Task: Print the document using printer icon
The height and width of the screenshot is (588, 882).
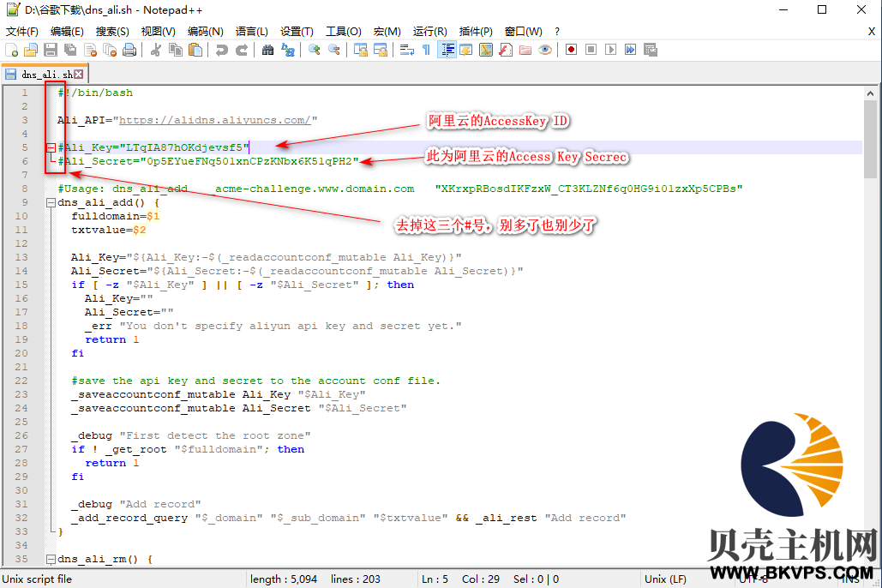Action: (129, 50)
